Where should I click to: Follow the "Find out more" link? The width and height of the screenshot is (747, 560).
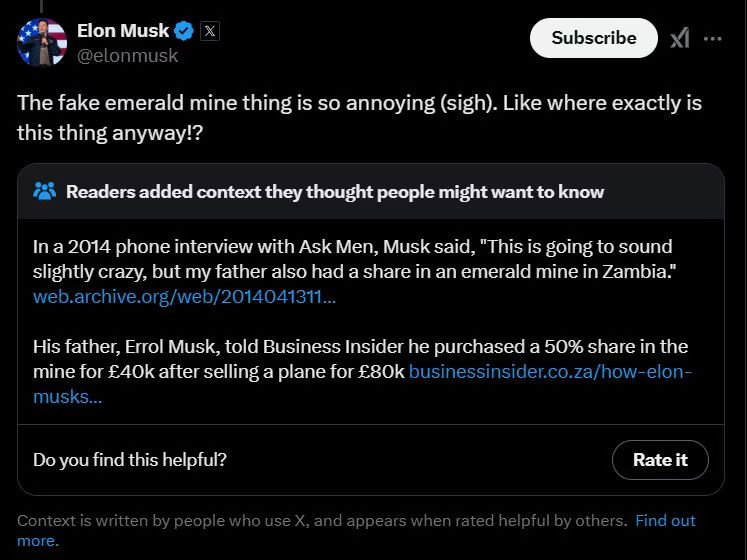point(665,521)
